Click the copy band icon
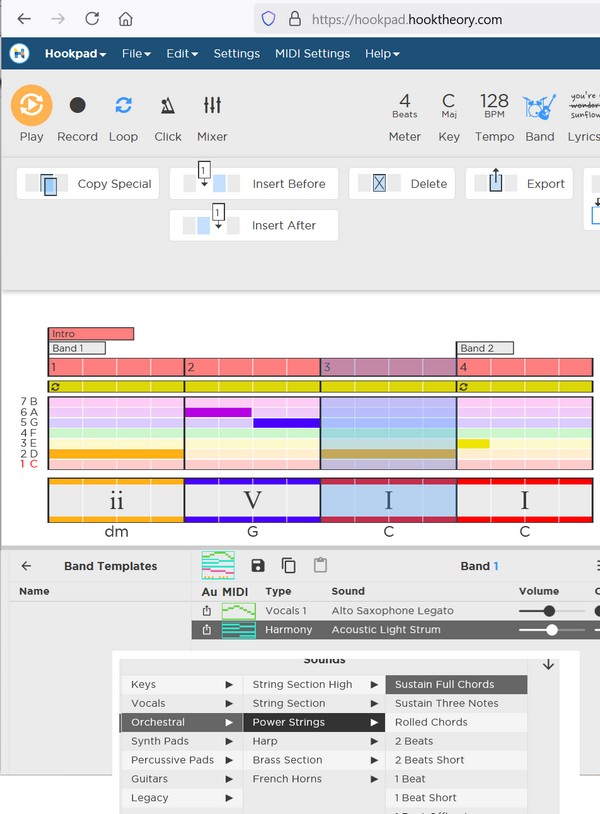This screenshot has width=600, height=814. pos(289,566)
